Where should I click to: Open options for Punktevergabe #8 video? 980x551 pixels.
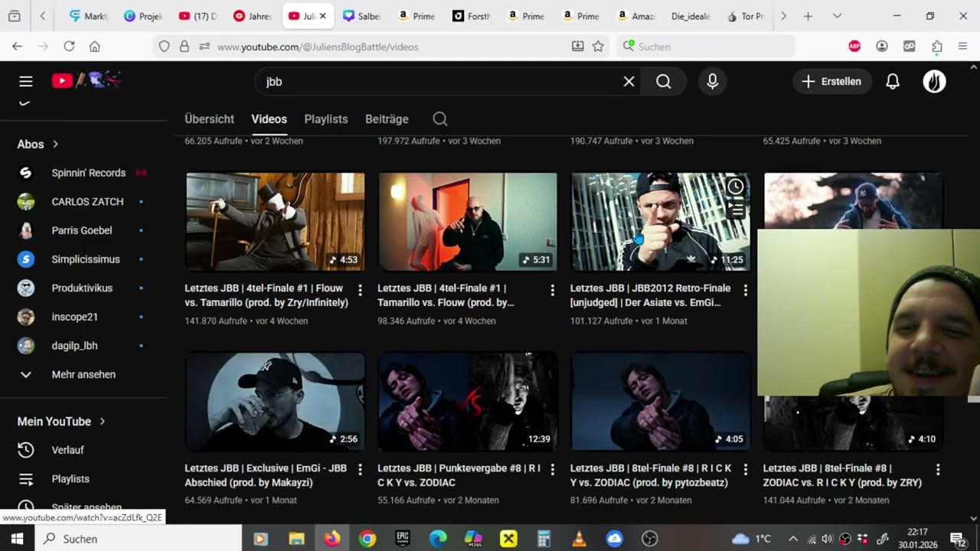(552, 470)
